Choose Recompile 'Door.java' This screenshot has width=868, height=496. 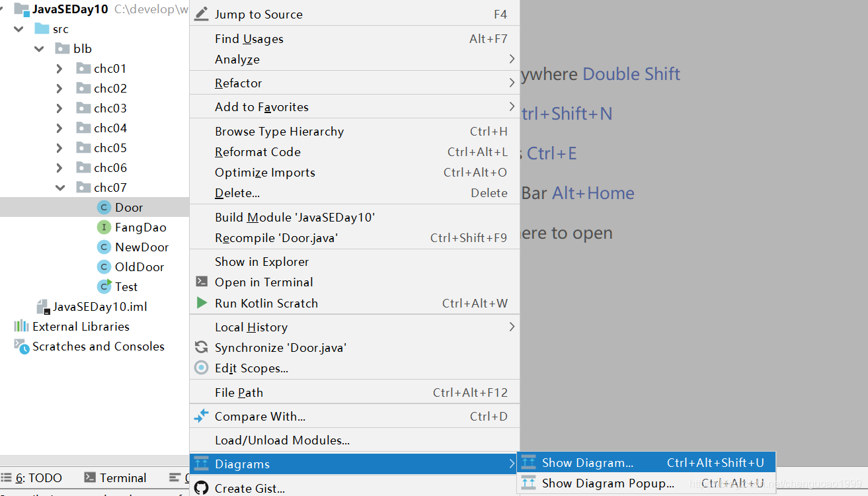(x=354, y=237)
